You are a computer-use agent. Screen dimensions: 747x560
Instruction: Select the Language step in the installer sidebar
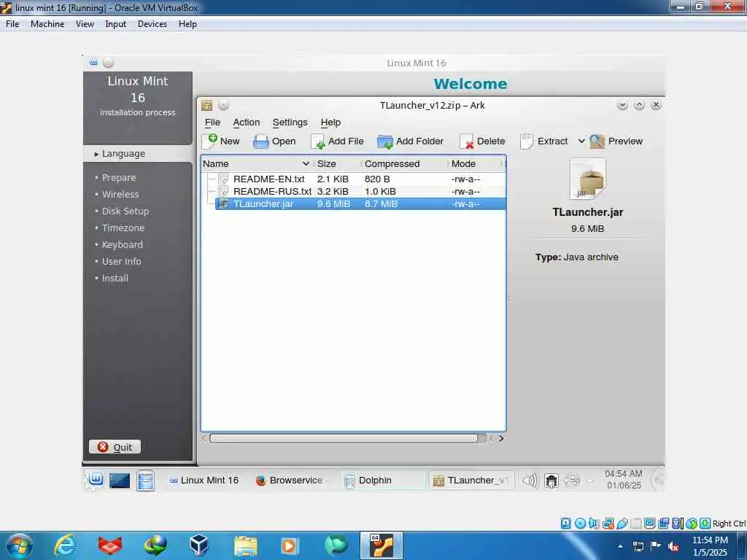click(x=123, y=154)
